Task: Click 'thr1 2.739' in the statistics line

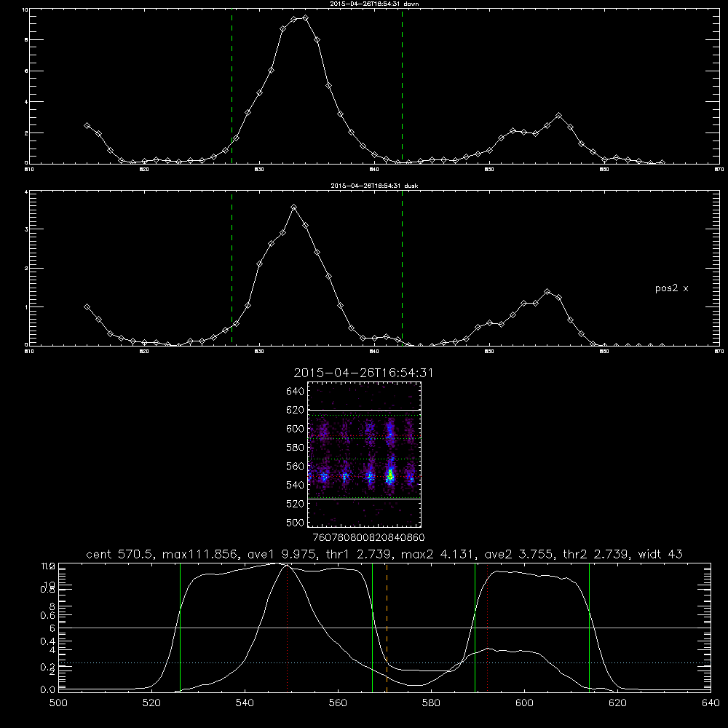Action: [x=360, y=554]
